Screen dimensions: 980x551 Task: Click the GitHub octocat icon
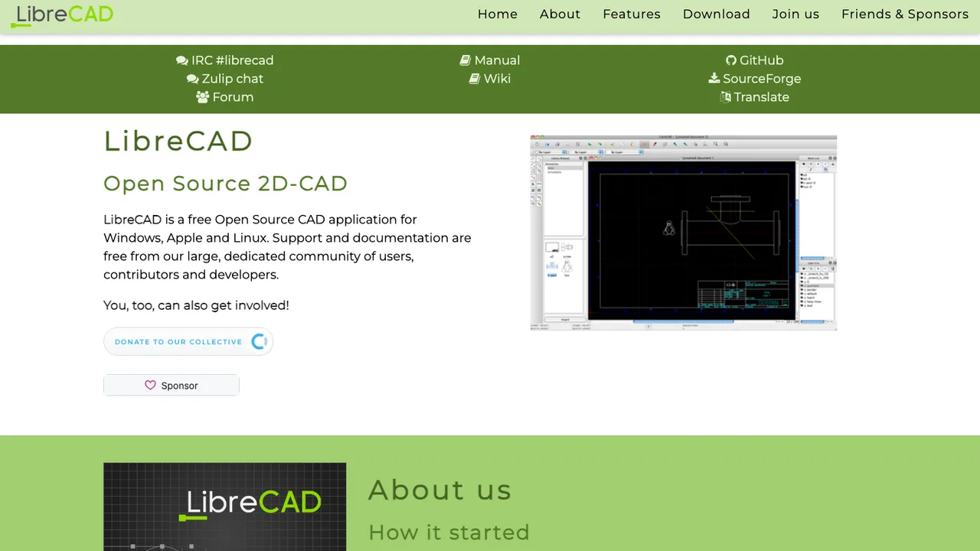coord(731,60)
